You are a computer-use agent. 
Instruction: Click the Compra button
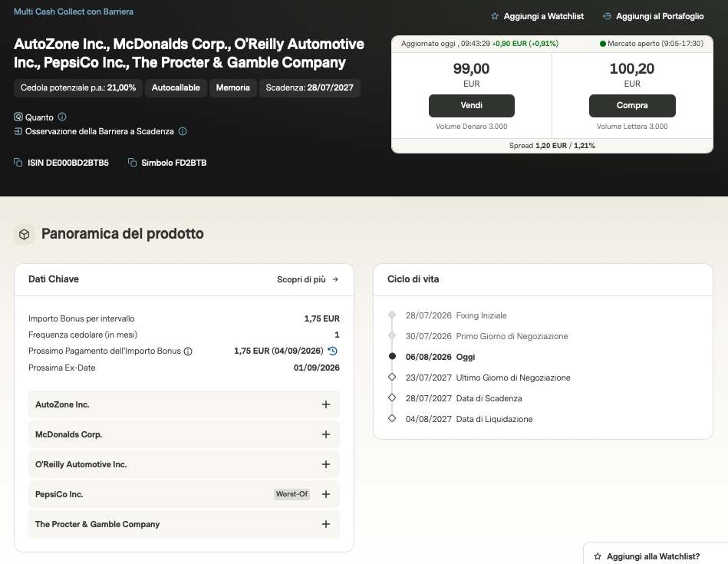(632, 105)
